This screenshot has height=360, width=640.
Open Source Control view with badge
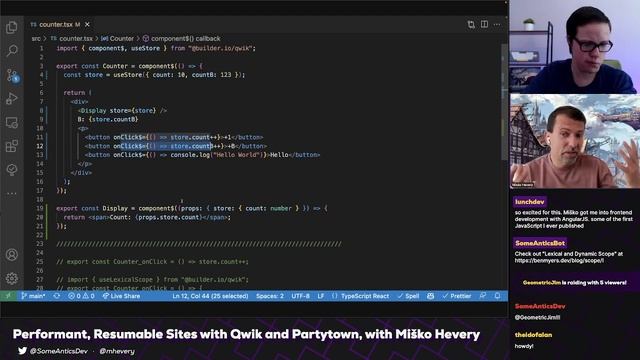point(13,76)
